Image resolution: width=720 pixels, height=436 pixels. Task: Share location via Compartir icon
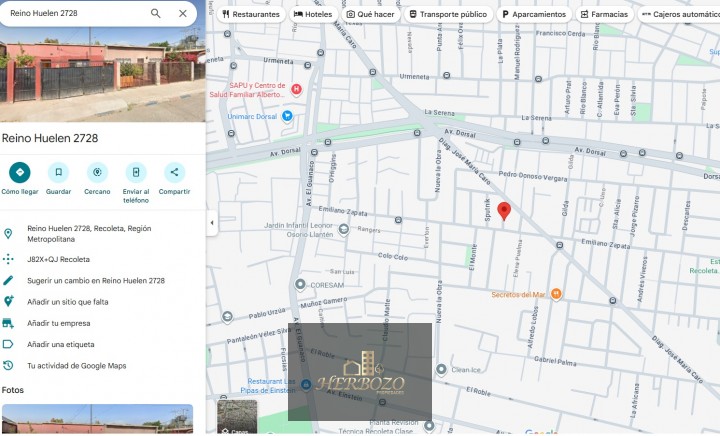point(174,172)
